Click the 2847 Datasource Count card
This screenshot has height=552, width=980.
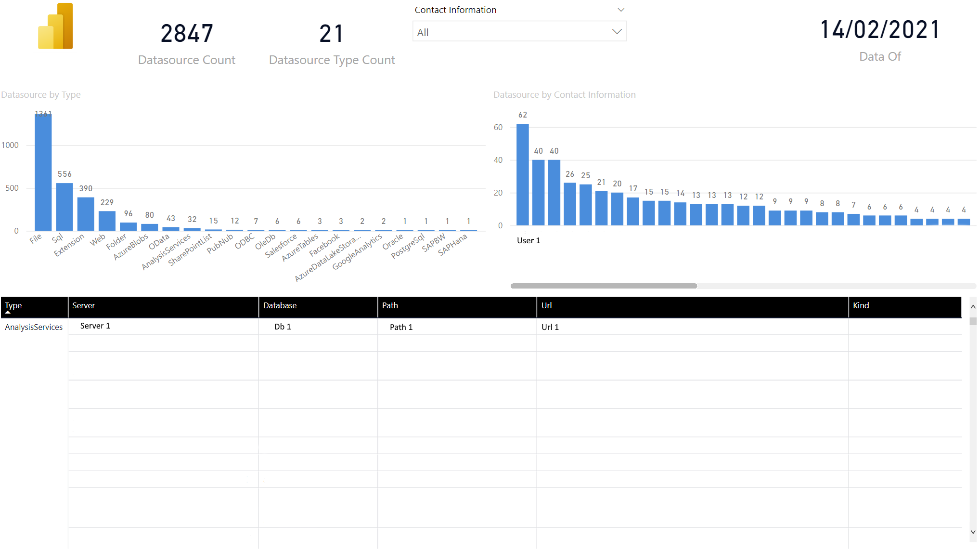[187, 44]
